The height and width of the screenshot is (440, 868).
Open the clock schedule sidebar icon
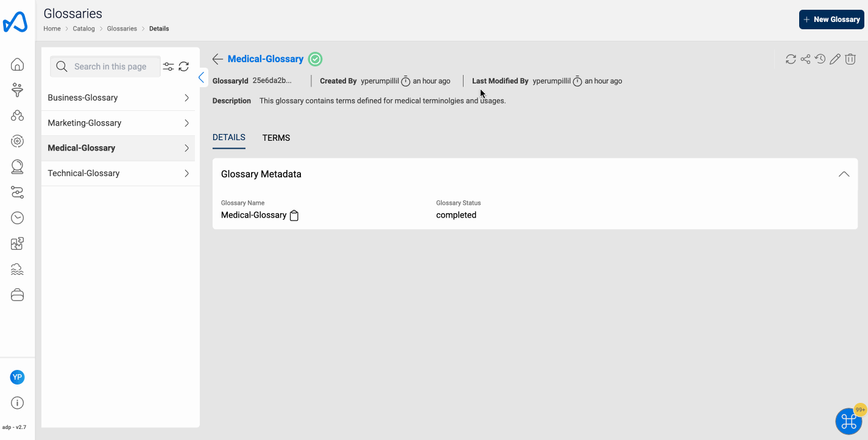point(18,218)
